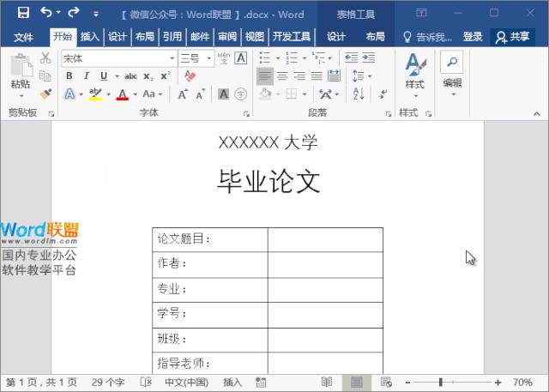Select the 视图 tab
This screenshot has height=392, width=549.
tap(255, 36)
